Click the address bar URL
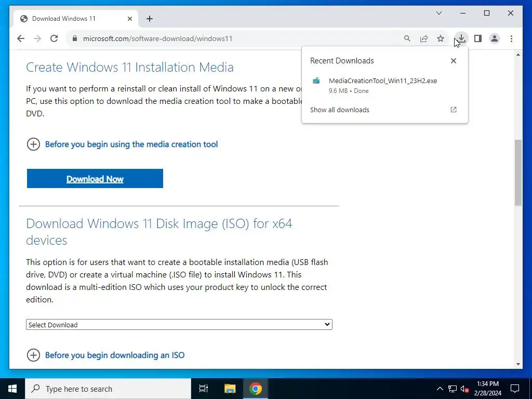The height and width of the screenshot is (399, 532). (157, 38)
